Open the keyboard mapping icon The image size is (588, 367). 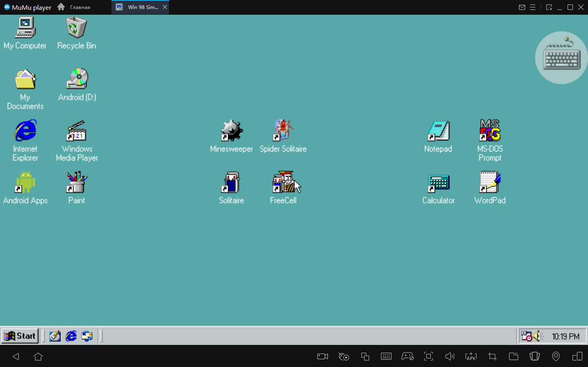pos(386,356)
